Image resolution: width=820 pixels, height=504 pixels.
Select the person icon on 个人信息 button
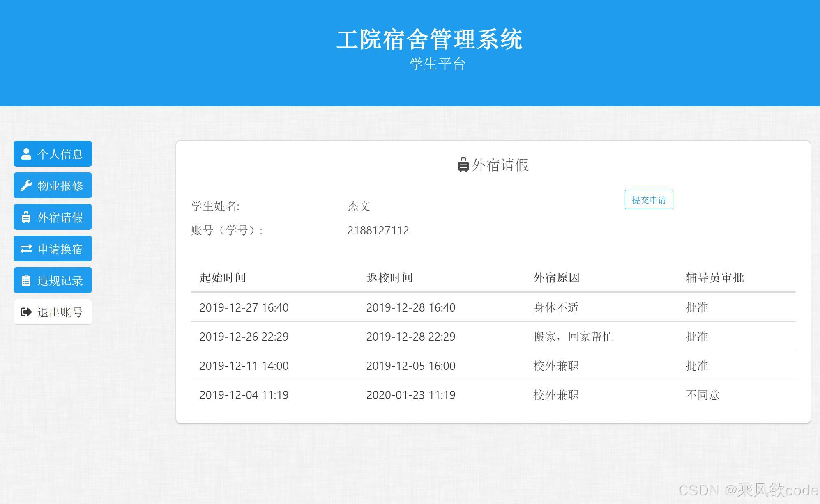pos(26,154)
